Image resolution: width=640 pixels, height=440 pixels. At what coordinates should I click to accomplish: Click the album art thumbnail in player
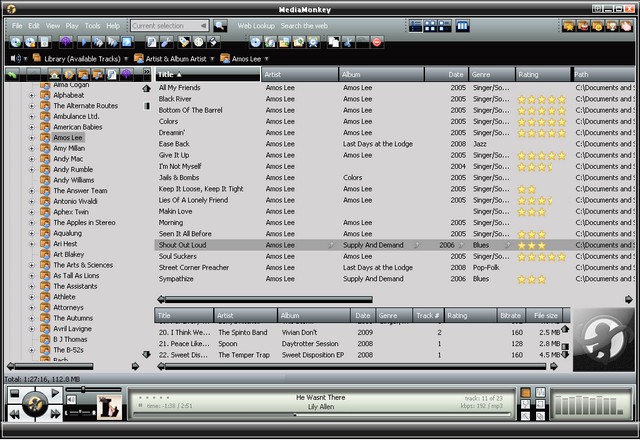click(x=109, y=407)
